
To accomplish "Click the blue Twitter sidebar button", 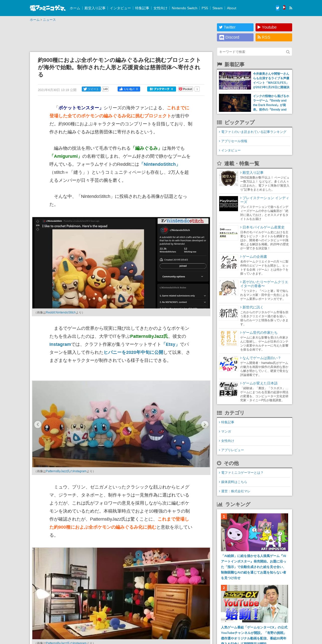I will pos(235,27).
